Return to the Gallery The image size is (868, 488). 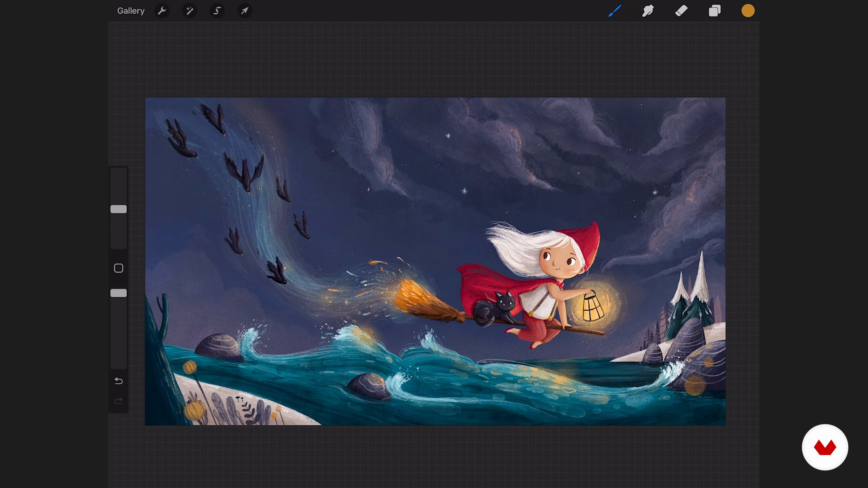coord(131,11)
